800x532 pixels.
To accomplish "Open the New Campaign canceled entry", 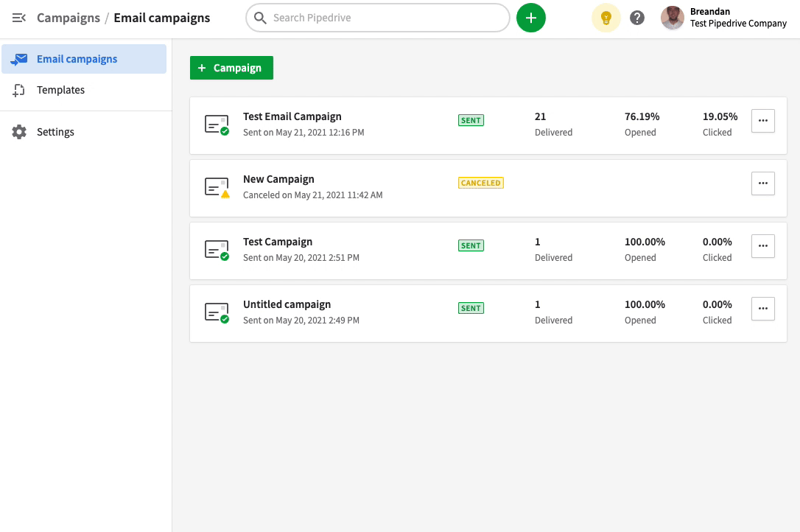I will tap(278, 178).
